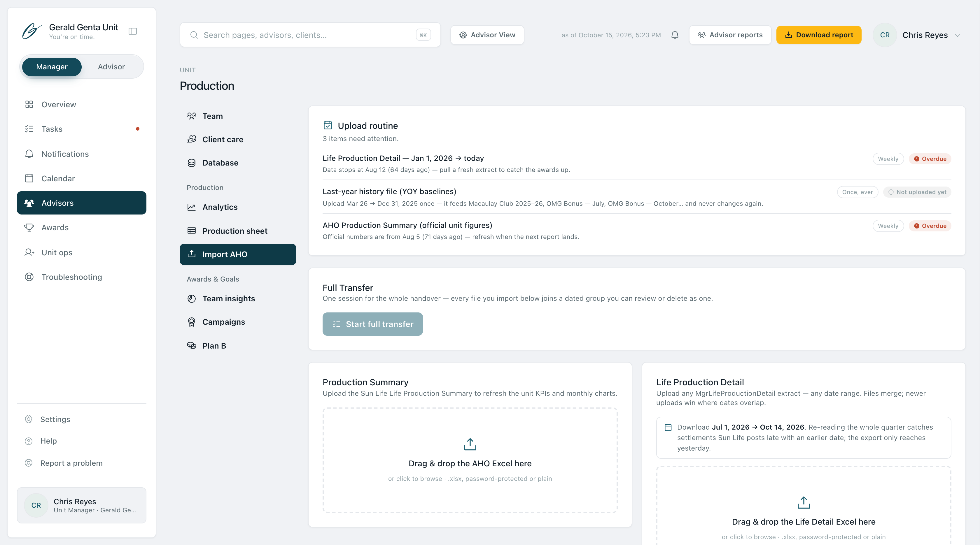
Task: Open the notifications bell in header
Action: tap(675, 35)
